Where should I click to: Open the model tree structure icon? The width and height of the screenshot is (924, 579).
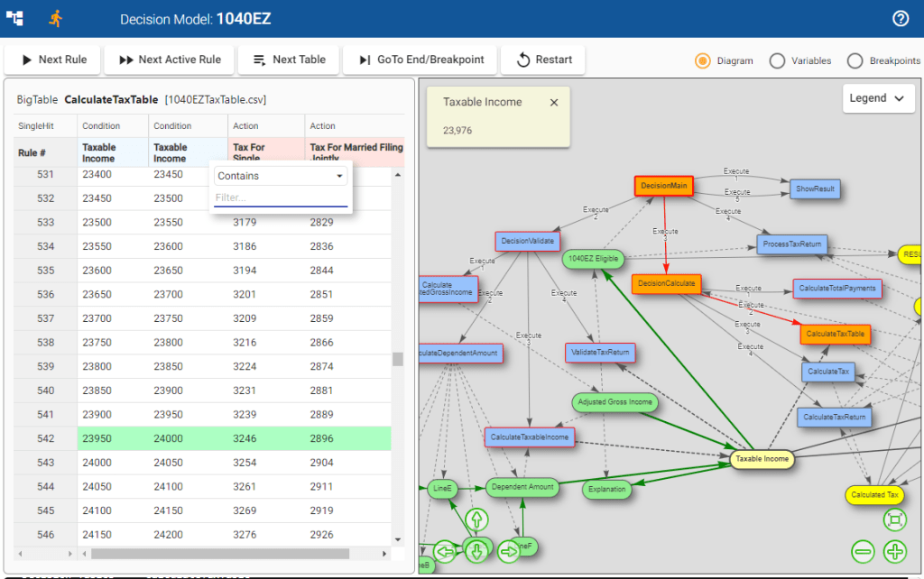click(15, 18)
